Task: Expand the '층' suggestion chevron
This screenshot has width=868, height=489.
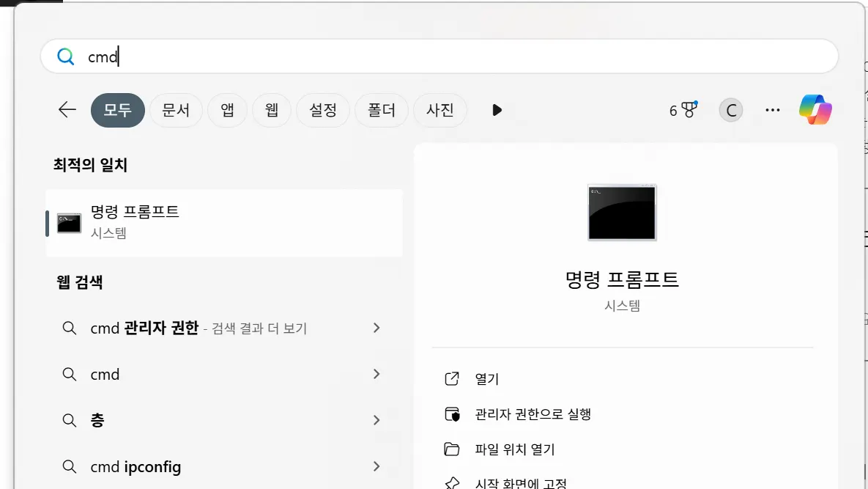Action: tap(376, 420)
